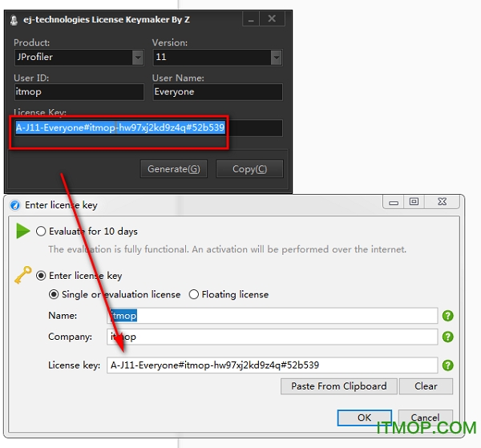This screenshot has width=481, height=448.
Task: Click the Copy(C) button
Action: [x=249, y=169]
